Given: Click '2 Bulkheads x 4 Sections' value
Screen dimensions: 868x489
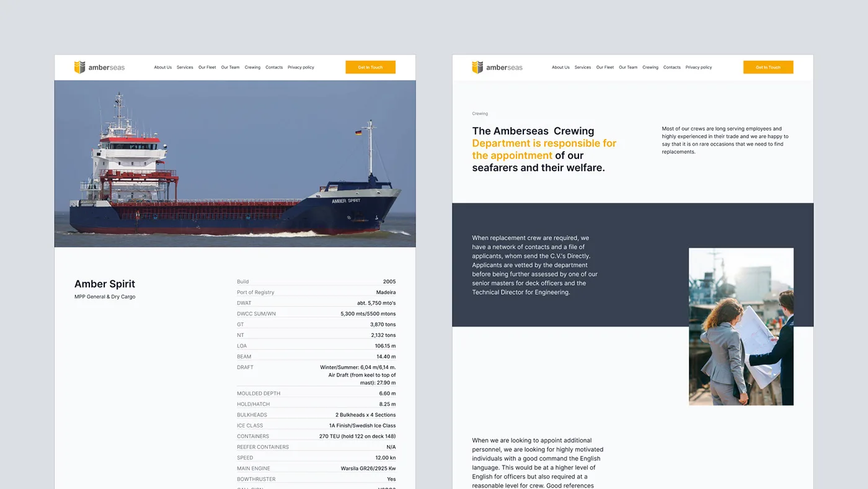Looking at the screenshot, I should pos(366,415).
